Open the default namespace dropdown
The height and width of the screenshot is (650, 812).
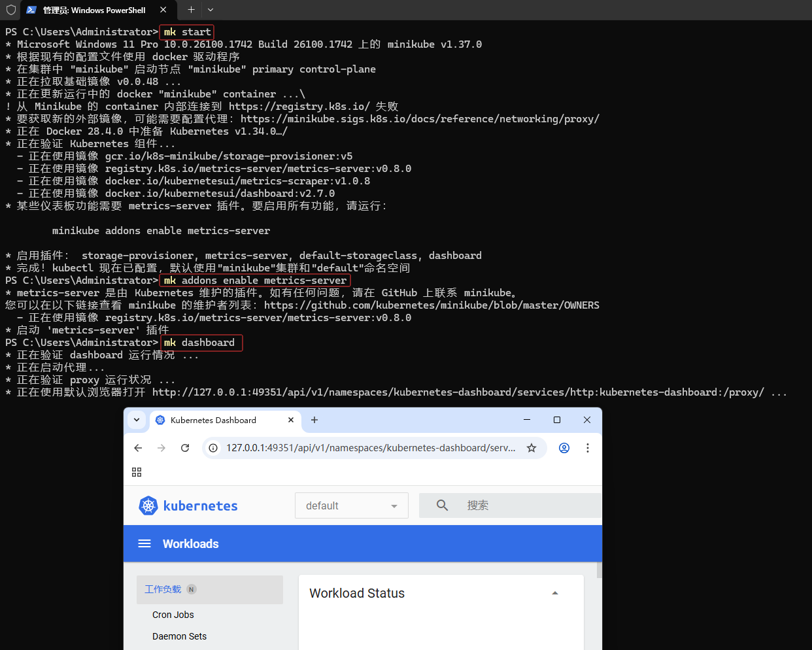pyautogui.click(x=352, y=505)
